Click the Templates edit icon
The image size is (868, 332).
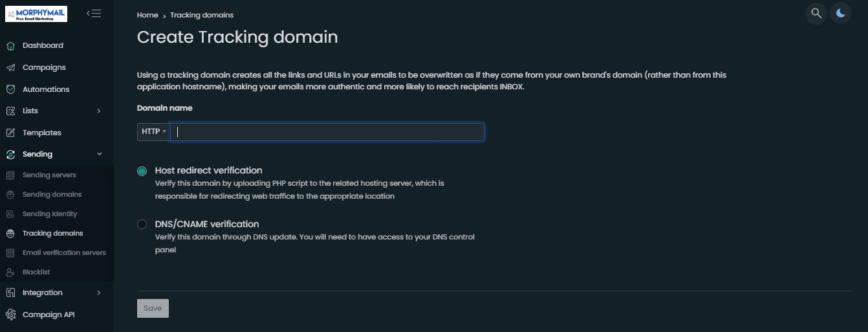[x=10, y=133]
